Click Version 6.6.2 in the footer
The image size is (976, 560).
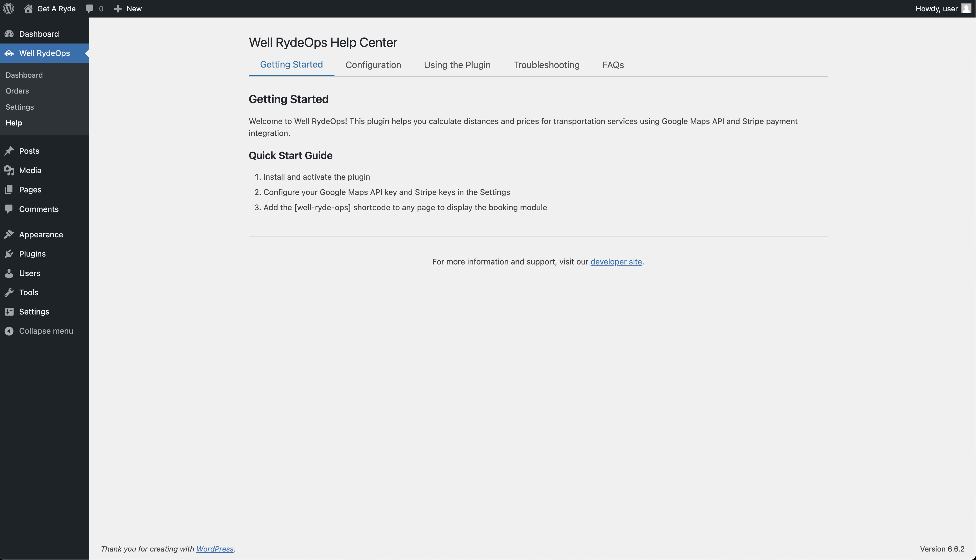[x=942, y=549]
